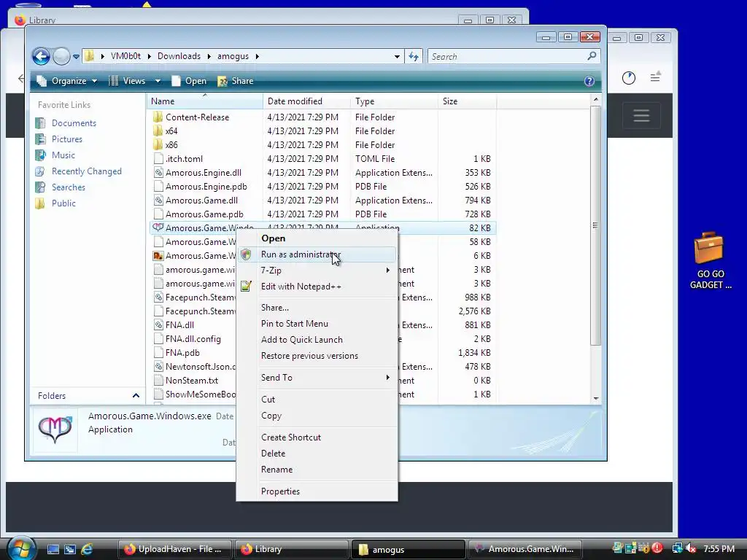The height and width of the screenshot is (560, 747).
Task: Choose Rename in the context menu
Action: click(317, 470)
